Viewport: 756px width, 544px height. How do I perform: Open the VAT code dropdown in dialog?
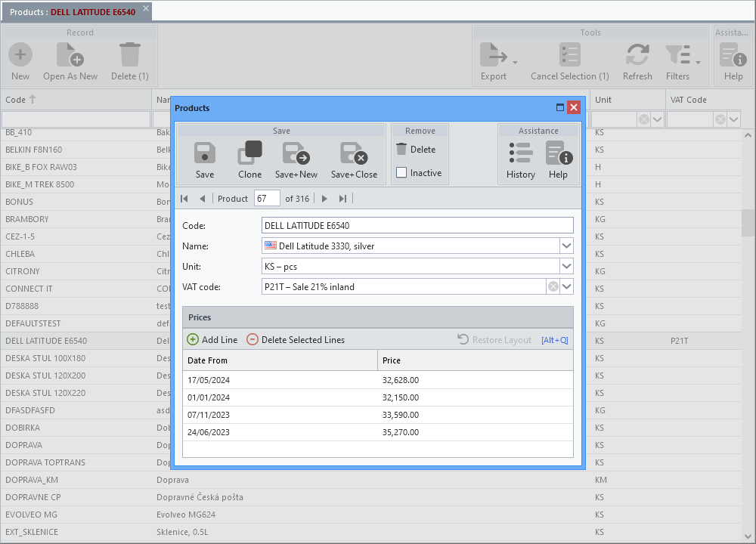tap(566, 286)
